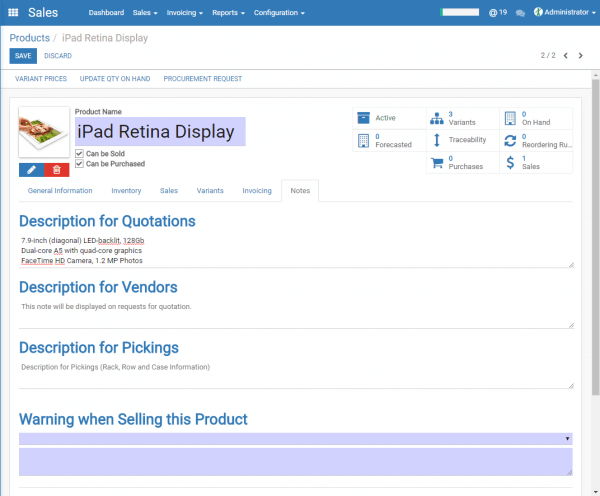Click the Administrator avatar icon

pyautogui.click(x=538, y=12)
